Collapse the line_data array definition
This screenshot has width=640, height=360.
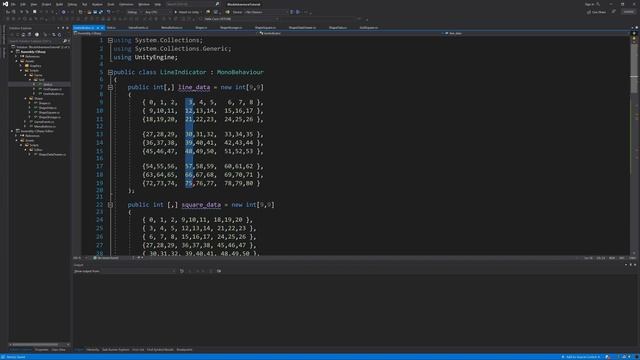click(x=110, y=87)
